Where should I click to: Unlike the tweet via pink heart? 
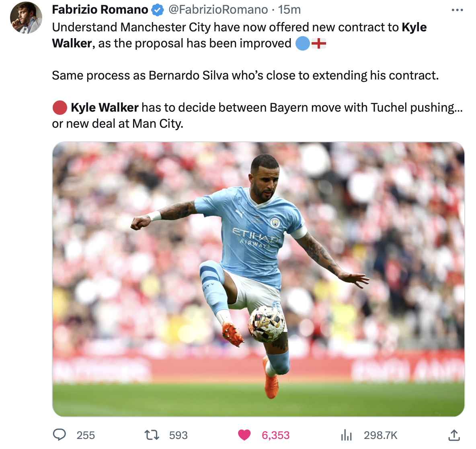[x=244, y=435]
